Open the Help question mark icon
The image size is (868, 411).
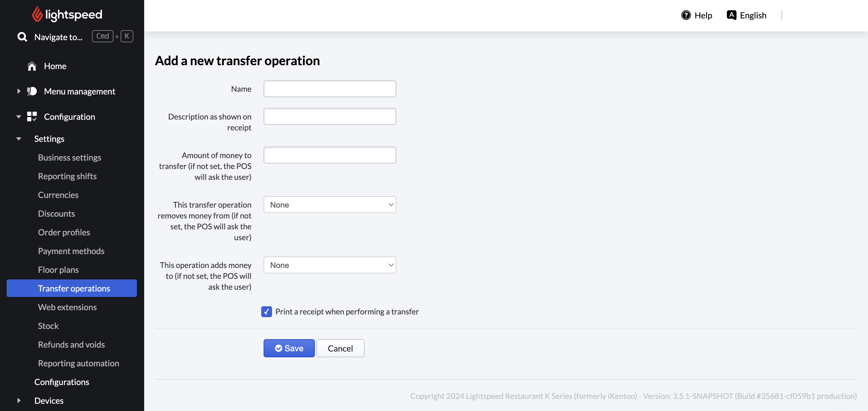click(x=686, y=15)
